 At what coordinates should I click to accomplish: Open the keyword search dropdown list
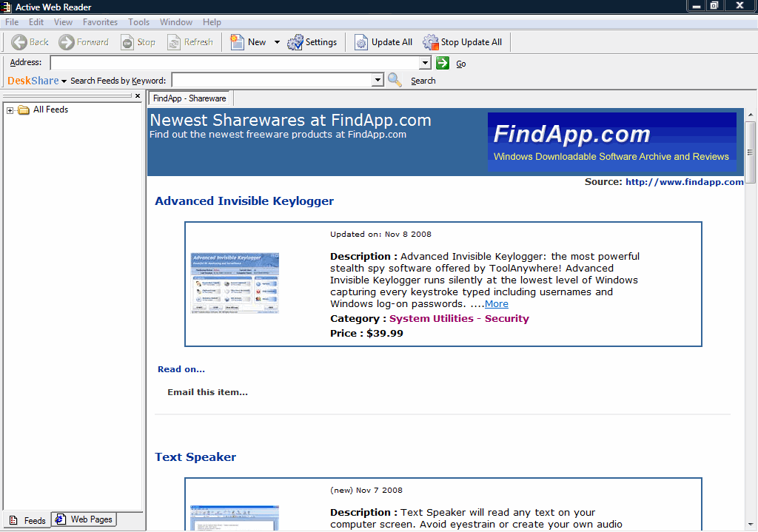tap(378, 80)
